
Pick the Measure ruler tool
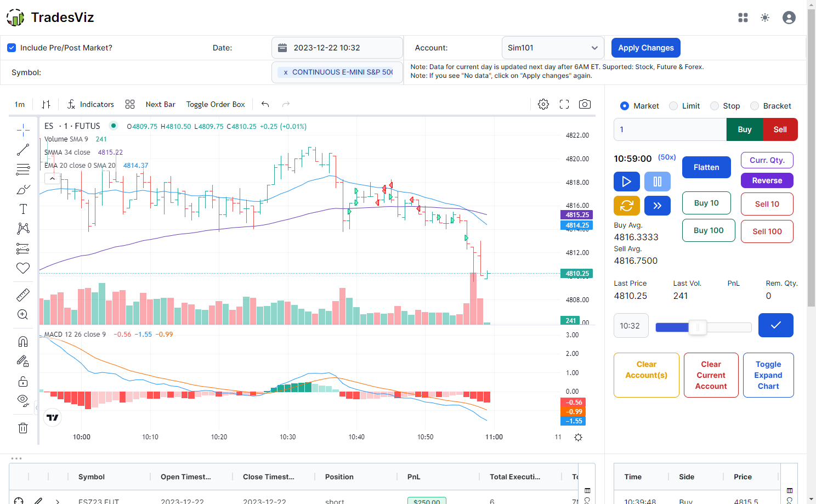click(22, 295)
